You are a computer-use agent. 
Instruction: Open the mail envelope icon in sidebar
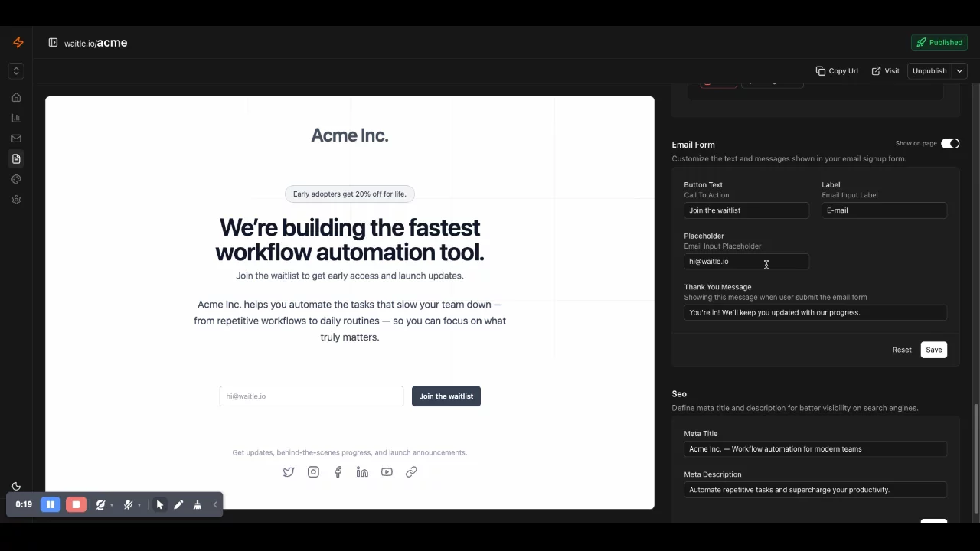pyautogui.click(x=16, y=139)
